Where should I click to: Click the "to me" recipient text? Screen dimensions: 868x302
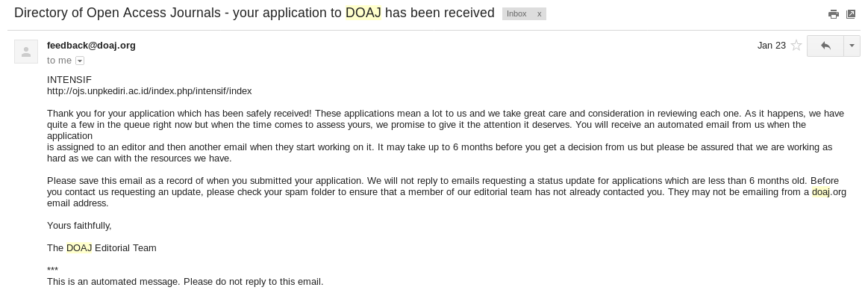tap(59, 61)
